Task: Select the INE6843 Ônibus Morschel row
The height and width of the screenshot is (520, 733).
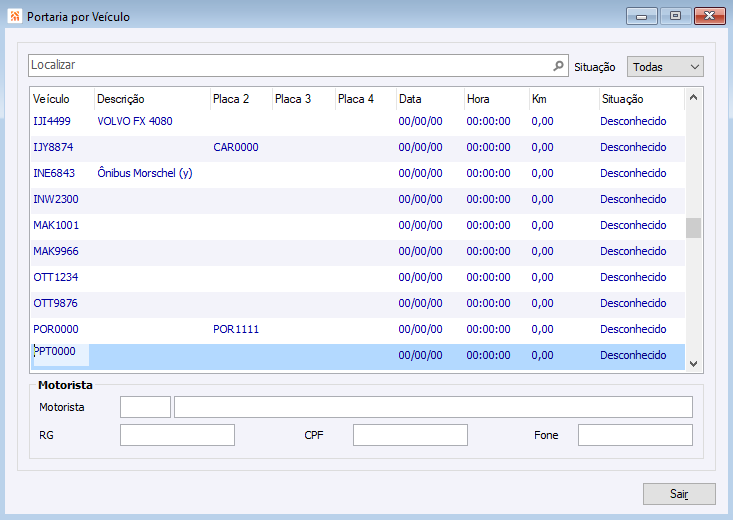Action: [x=358, y=173]
